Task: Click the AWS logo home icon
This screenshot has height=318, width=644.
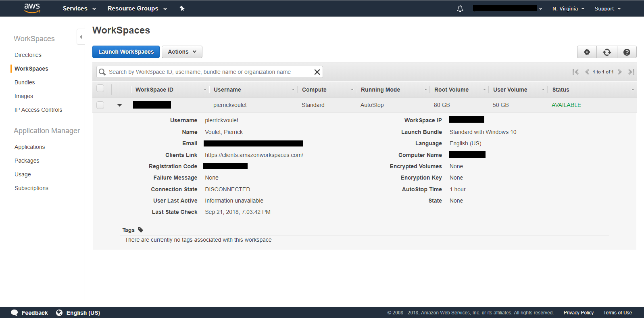Action: point(32,8)
